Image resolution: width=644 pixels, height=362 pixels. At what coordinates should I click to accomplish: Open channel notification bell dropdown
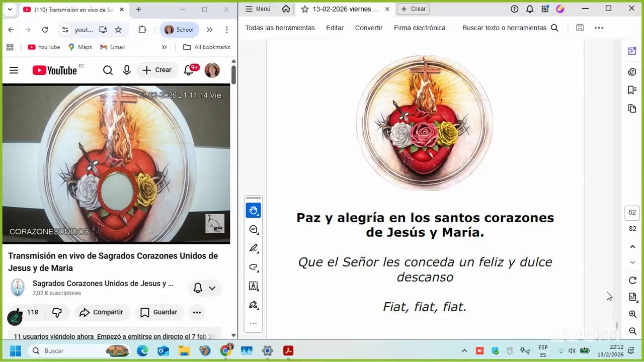(x=205, y=288)
